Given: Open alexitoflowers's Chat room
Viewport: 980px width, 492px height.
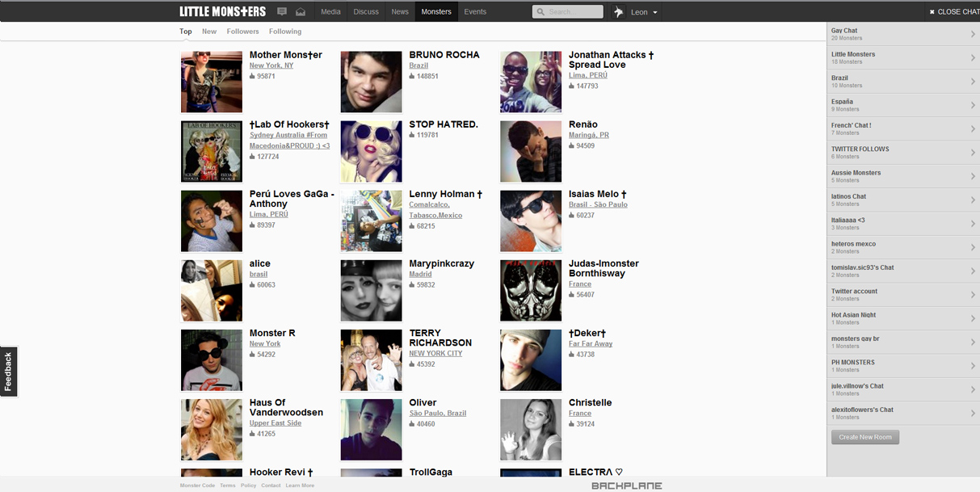Looking at the screenshot, I should click(903, 413).
